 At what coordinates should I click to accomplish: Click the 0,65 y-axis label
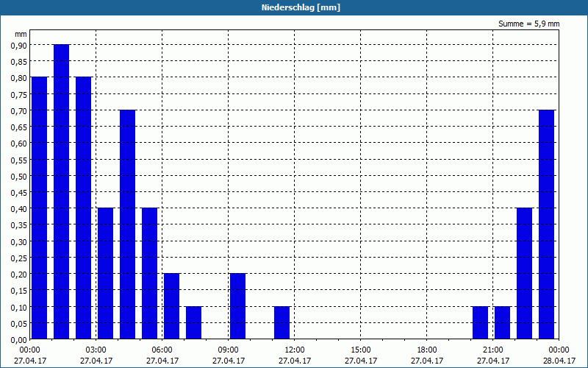[x=18, y=127]
